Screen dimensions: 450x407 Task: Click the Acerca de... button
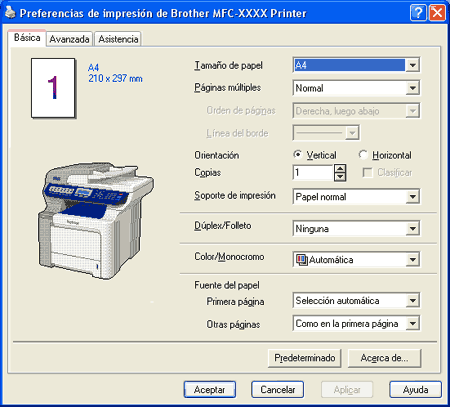[x=384, y=358]
